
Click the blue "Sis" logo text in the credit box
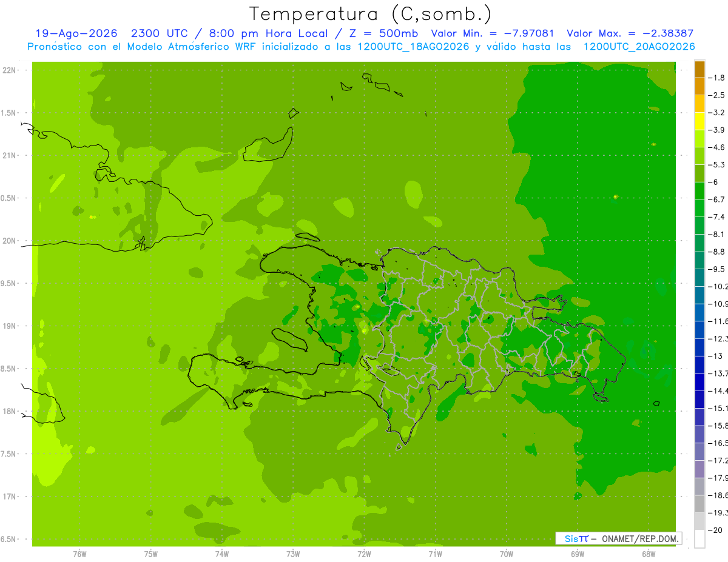coord(571,538)
